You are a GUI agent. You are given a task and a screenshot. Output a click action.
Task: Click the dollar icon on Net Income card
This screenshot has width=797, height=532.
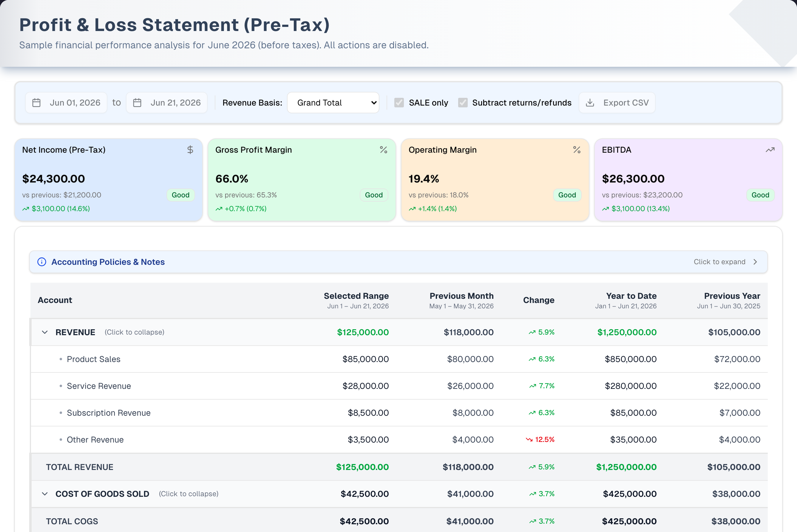(x=190, y=150)
